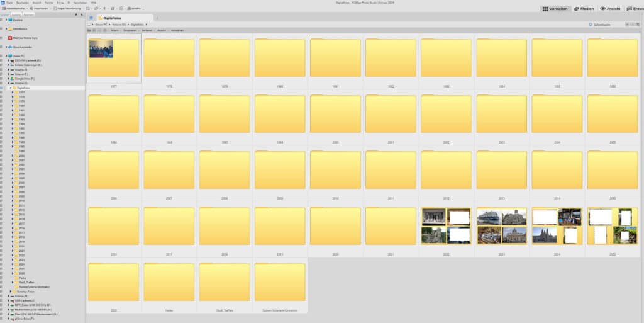The image size is (644, 323).
Task: Open the Gruppieren dropdown
Action: (x=130, y=30)
